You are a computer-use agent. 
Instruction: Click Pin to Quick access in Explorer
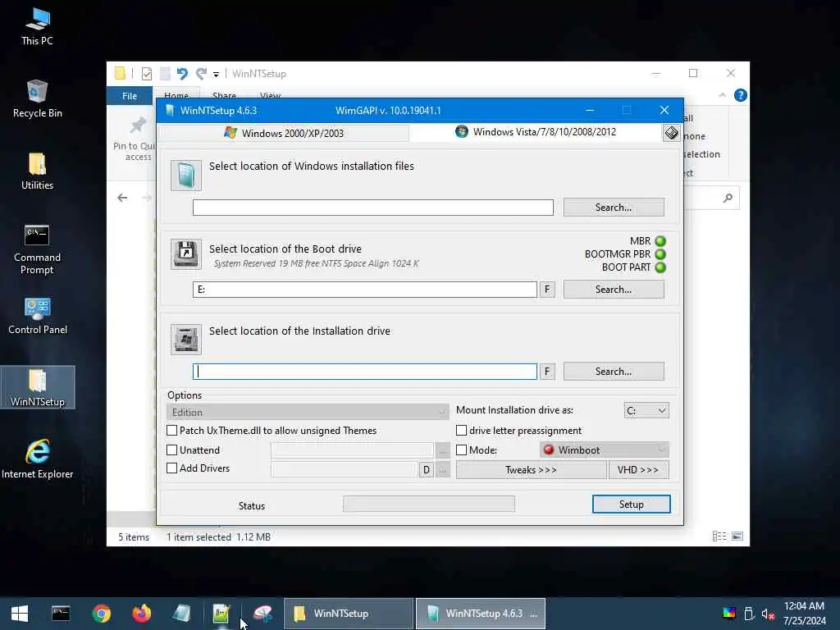point(135,139)
